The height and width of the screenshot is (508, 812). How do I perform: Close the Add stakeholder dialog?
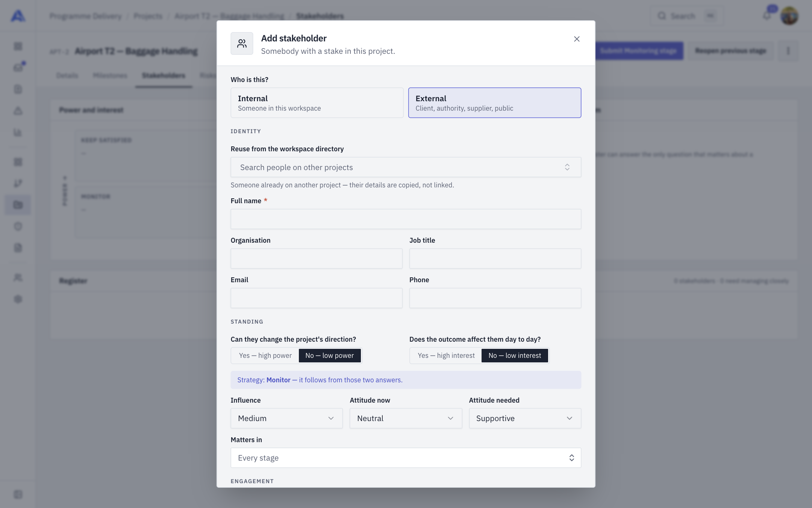pyautogui.click(x=577, y=39)
